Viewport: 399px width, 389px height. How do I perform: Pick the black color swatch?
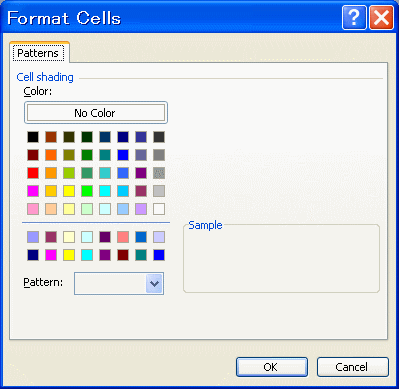point(33,137)
